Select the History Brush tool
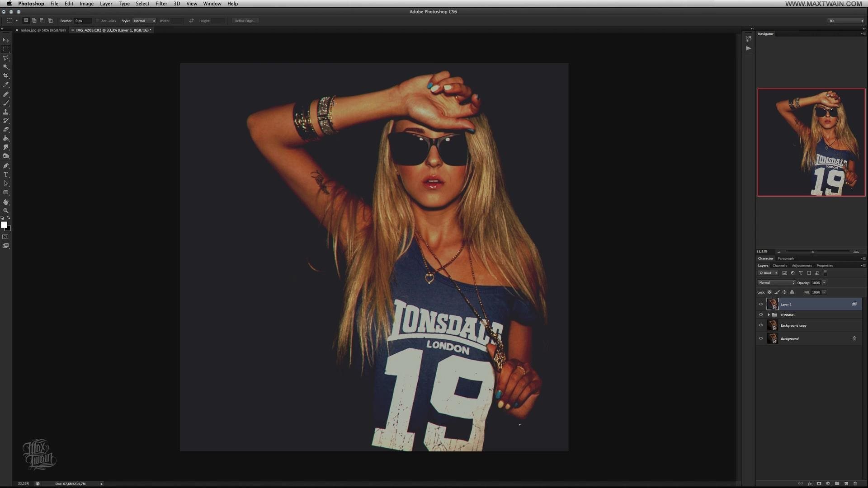Image resolution: width=868 pixels, height=488 pixels. click(6, 121)
